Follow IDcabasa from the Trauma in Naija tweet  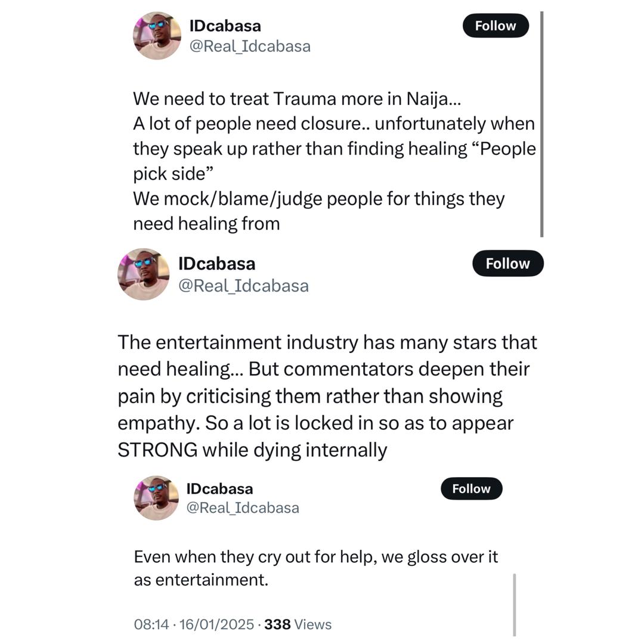[x=496, y=26]
